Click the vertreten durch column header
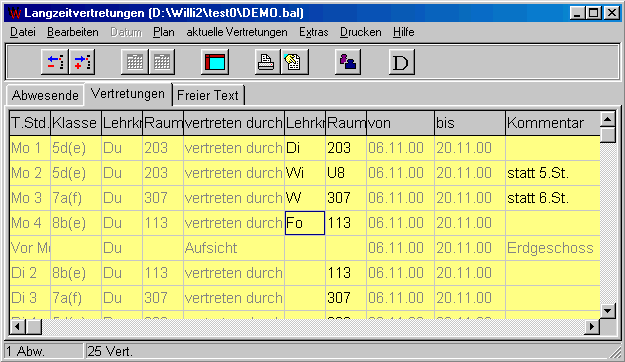The image size is (625, 362). (234, 123)
